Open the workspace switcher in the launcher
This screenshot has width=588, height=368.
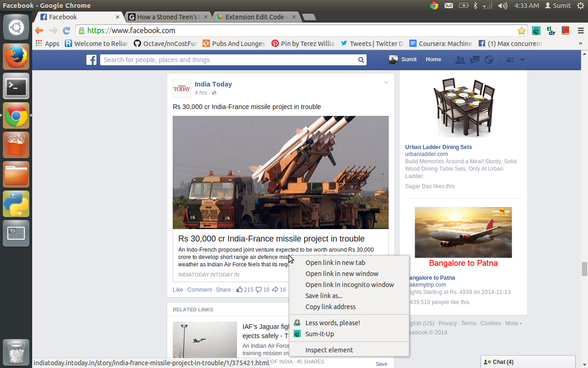(16, 233)
